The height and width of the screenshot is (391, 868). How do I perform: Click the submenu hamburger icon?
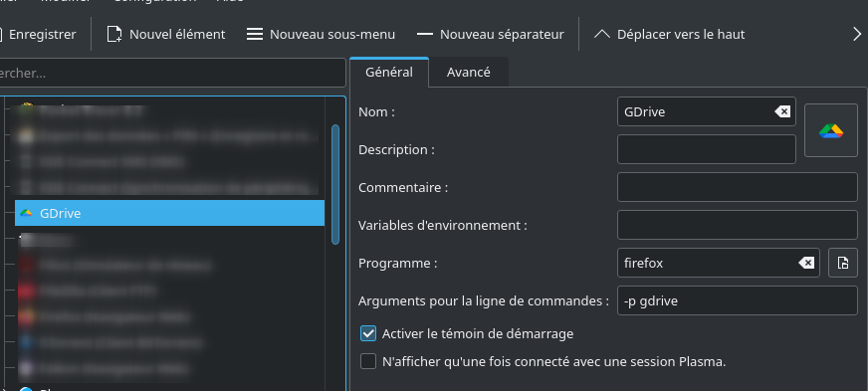click(255, 34)
